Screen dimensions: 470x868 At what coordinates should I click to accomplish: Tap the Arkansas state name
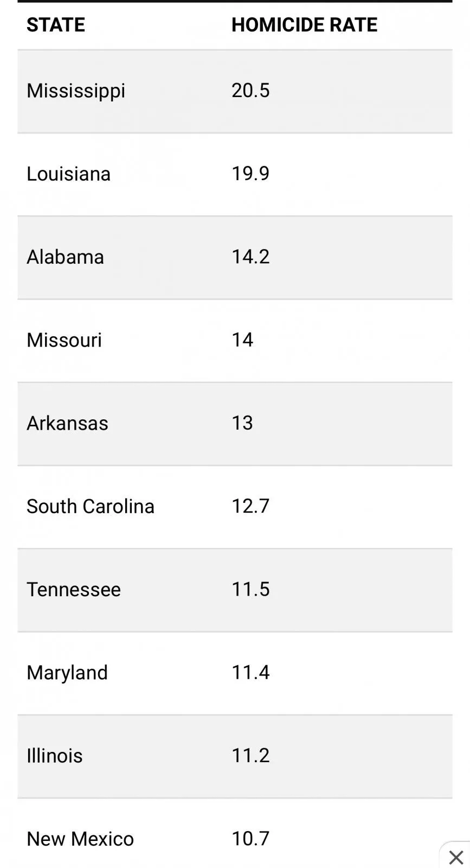pos(67,423)
